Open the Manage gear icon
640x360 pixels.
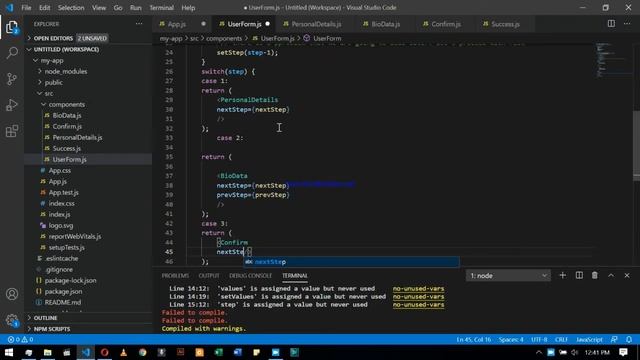coord(12,320)
